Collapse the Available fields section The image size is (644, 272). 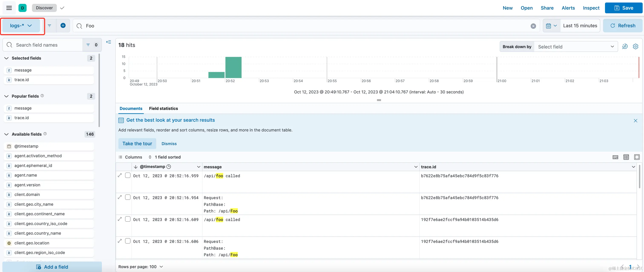(x=7, y=134)
